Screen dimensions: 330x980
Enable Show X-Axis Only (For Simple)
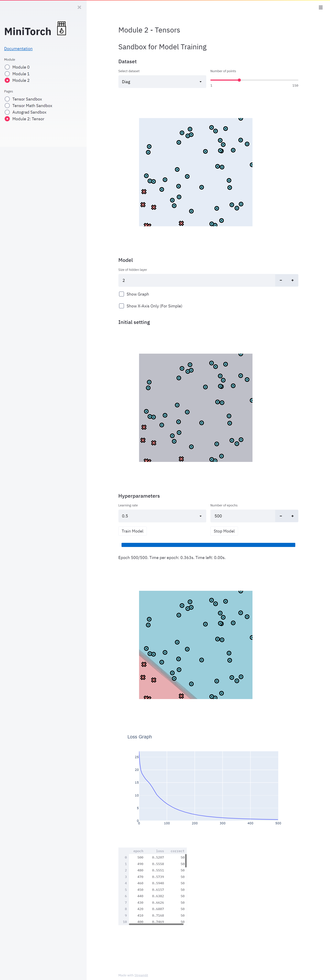click(121, 306)
